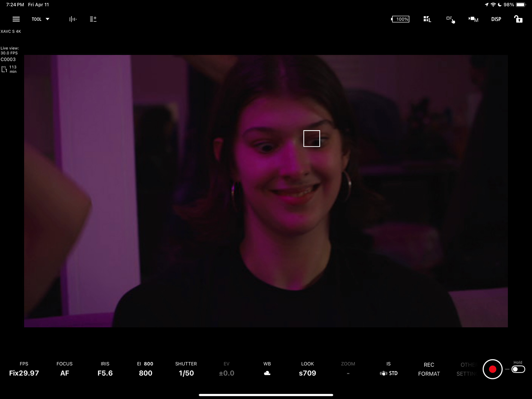Tap the list add settings icon
The width and height of the screenshot is (532, 399).
[x=93, y=19]
